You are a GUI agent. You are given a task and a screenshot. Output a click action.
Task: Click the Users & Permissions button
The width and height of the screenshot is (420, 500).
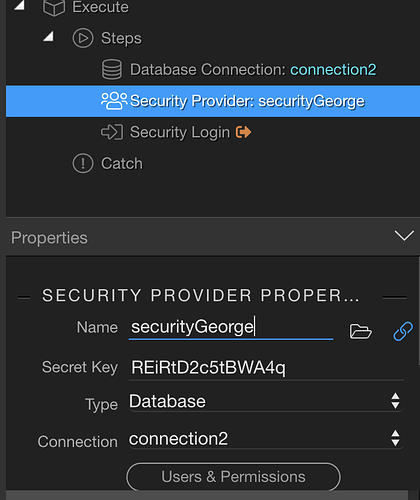pyautogui.click(x=233, y=477)
